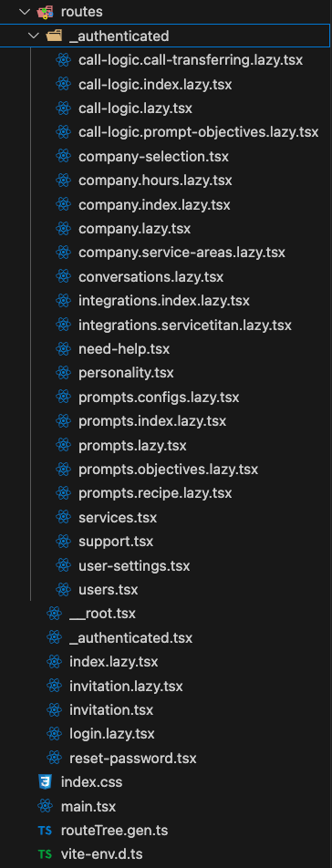Click React icon beside company-selection.tsx
Image resolution: width=332 pixels, height=868 pixels.
pyautogui.click(x=64, y=157)
